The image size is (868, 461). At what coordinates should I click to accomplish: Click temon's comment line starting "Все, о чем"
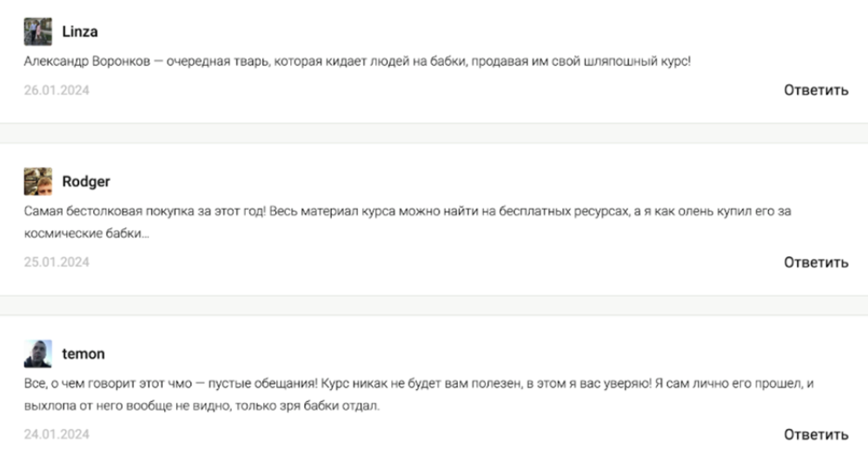tap(417, 383)
